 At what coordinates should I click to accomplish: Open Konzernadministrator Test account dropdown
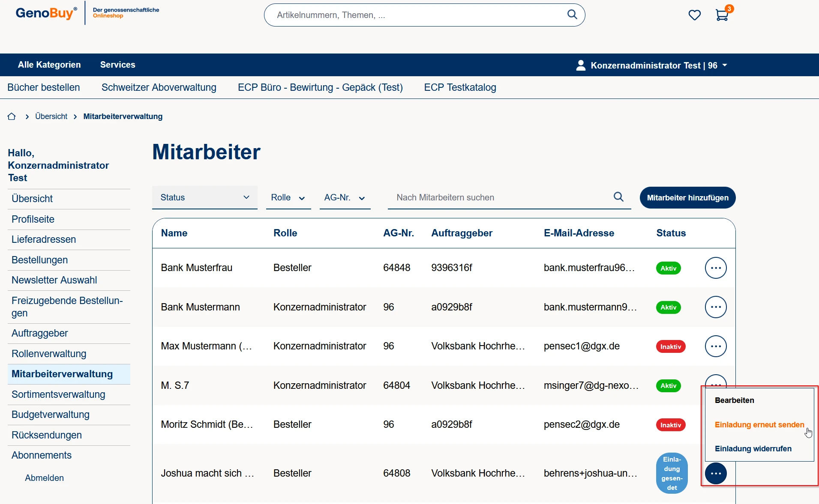click(x=652, y=66)
